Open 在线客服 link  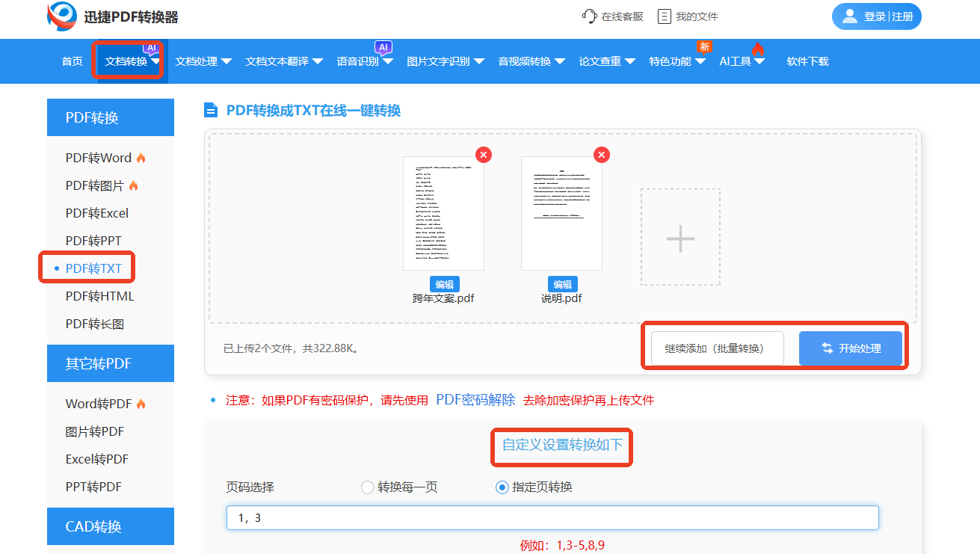[623, 16]
